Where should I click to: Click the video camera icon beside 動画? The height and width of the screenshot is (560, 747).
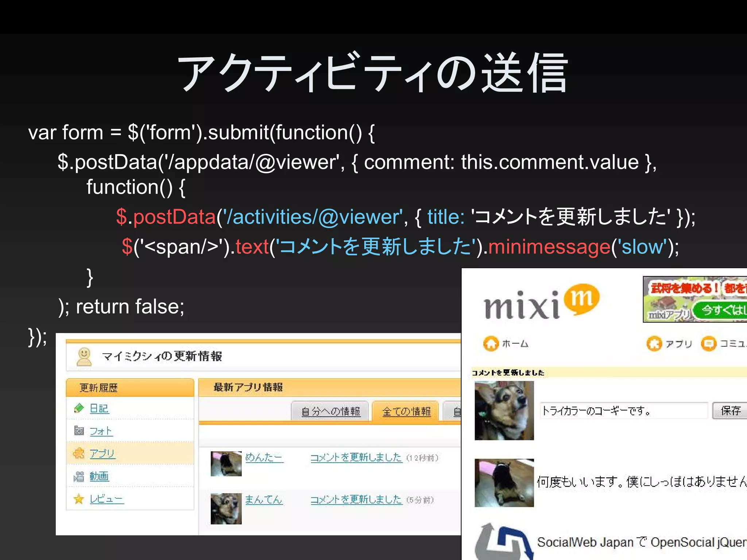pyautogui.click(x=79, y=476)
